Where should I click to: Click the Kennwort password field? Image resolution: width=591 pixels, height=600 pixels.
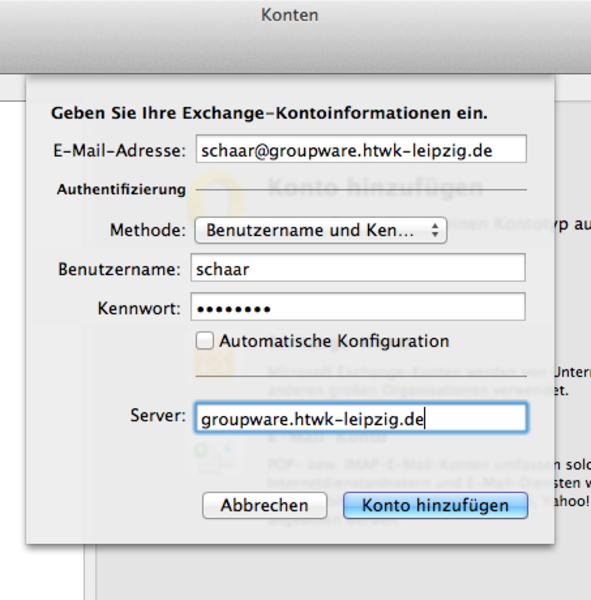point(358,307)
